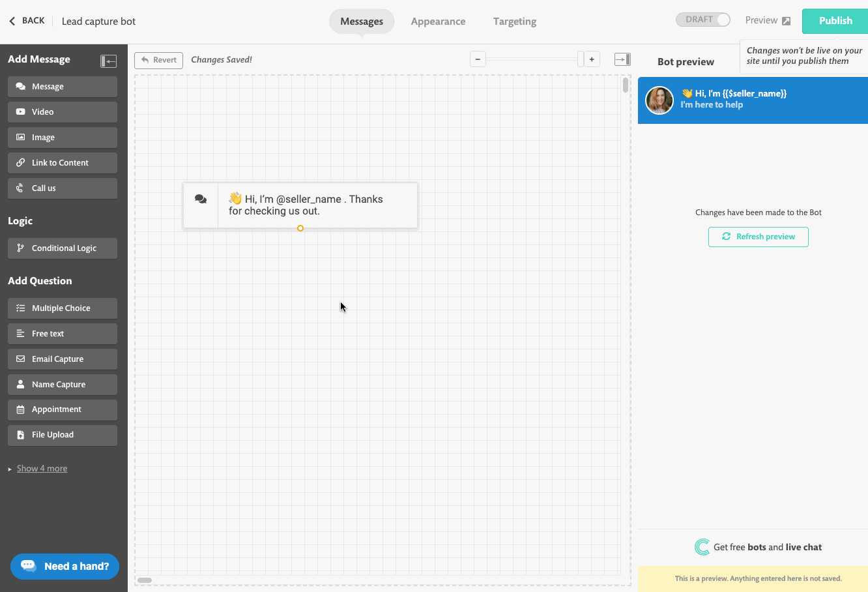Add a Call us block
Viewport: 868px width, 592px height.
tap(62, 188)
